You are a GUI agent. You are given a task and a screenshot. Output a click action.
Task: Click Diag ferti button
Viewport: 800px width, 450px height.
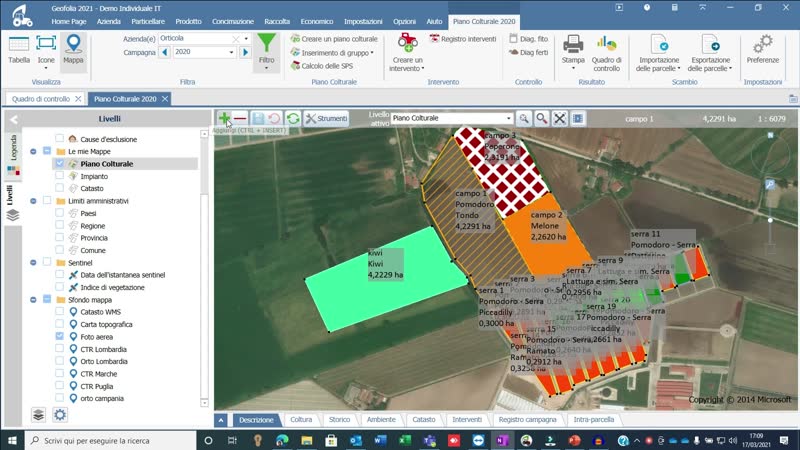pyautogui.click(x=529, y=53)
